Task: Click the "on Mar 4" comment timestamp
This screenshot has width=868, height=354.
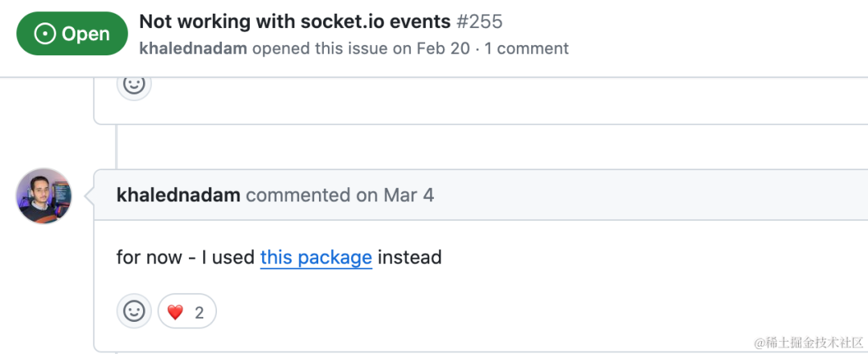Action: pyautogui.click(x=395, y=195)
